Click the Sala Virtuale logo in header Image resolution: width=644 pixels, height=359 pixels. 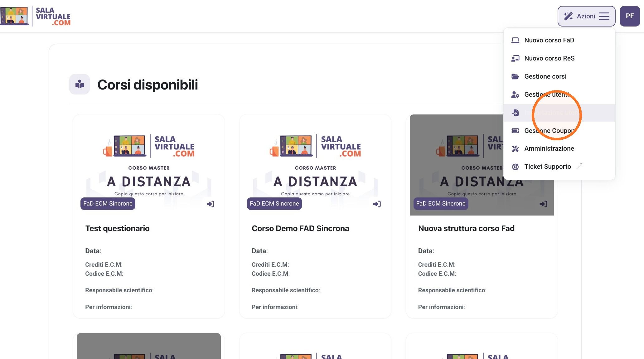coord(35,16)
